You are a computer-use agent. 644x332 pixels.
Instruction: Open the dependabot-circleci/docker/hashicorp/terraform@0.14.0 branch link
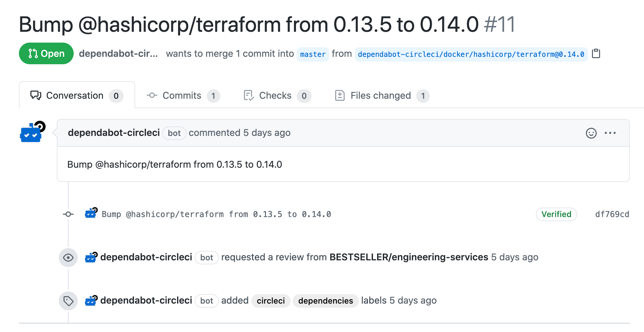click(471, 54)
